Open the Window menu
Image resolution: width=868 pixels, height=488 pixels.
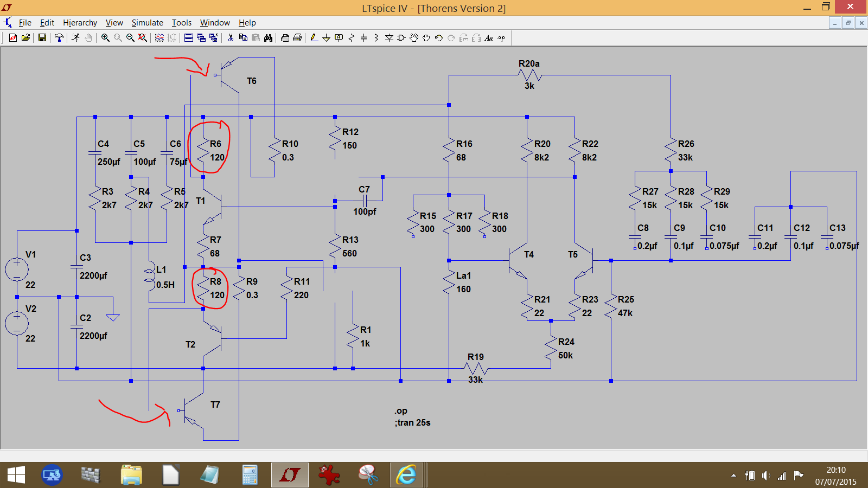[215, 23]
